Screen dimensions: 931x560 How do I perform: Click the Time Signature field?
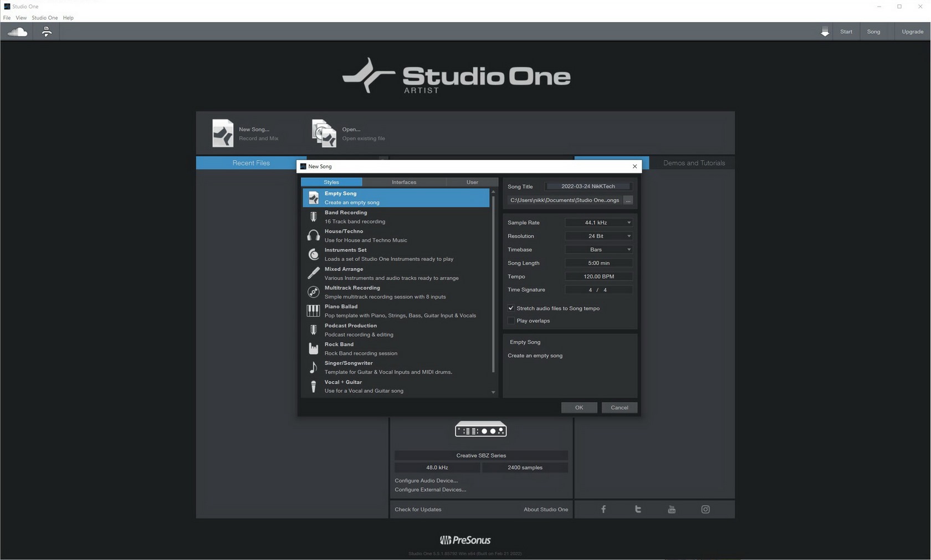tap(598, 290)
